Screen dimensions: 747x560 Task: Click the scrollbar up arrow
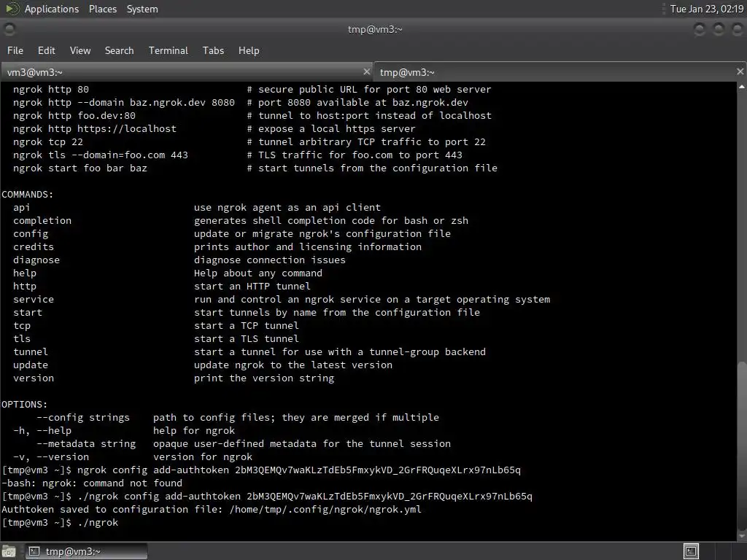[x=742, y=86]
